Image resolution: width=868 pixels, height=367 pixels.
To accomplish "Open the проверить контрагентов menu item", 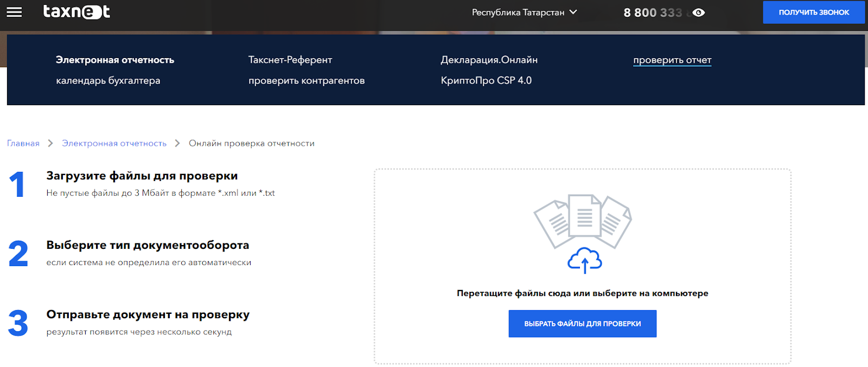I will coord(307,81).
